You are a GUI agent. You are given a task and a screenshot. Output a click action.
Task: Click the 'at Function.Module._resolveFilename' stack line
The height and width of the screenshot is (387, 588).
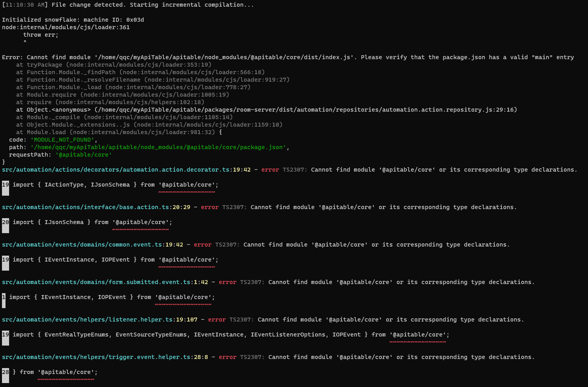pos(153,80)
